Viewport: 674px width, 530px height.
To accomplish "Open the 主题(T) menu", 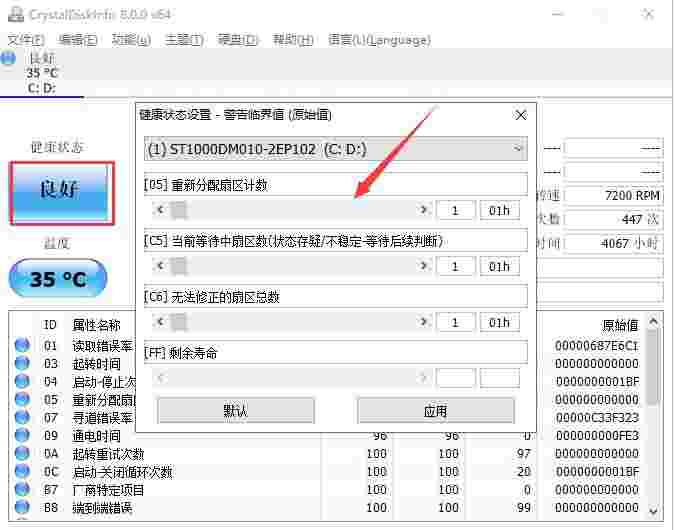I will [184, 40].
